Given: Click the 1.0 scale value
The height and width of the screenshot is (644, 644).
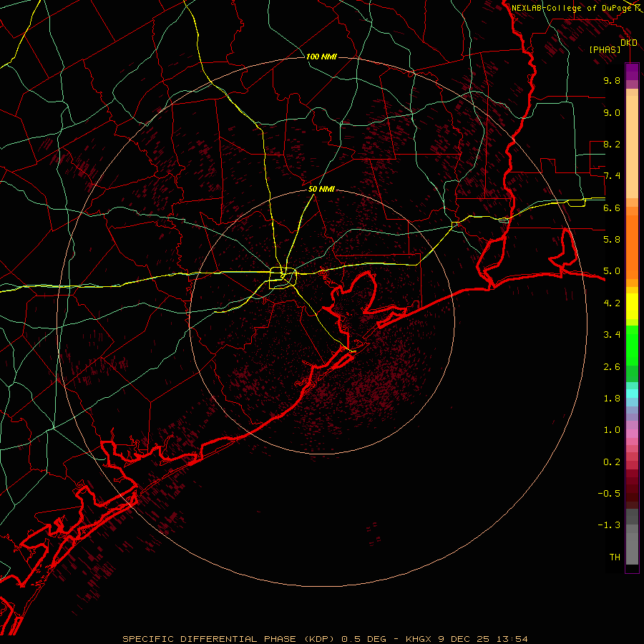Looking at the screenshot, I should coord(612,430).
